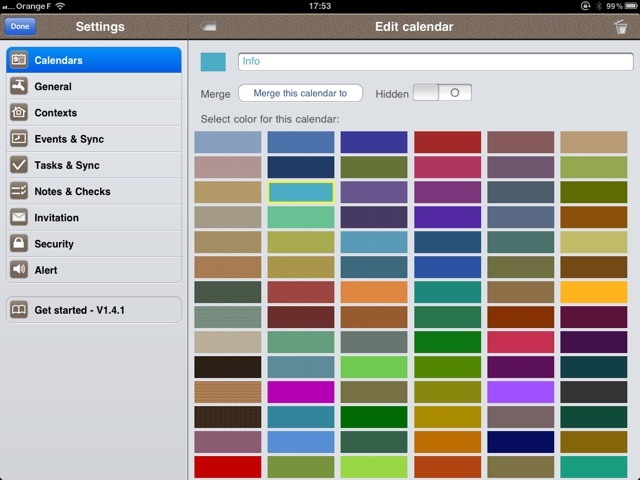Open Tasks & Sync settings
The width and height of the screenshot is (640, 480).
pos(94,165)
